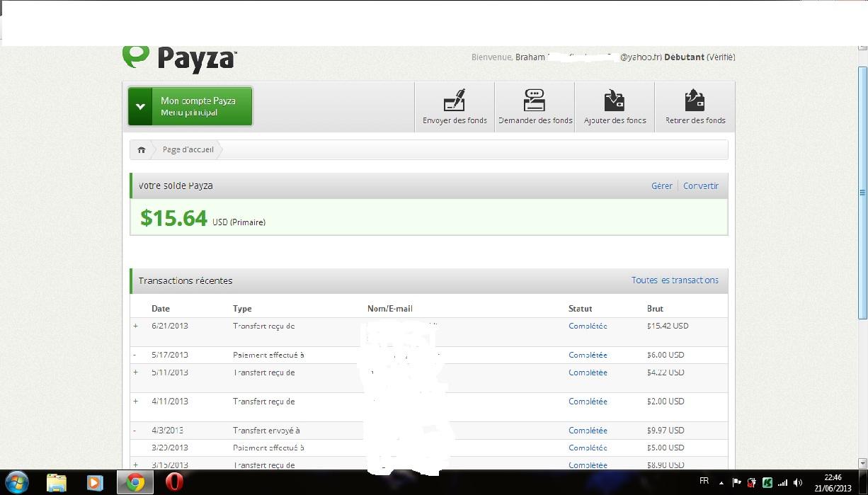Viewport: 868px width, 495px height.
Task: Click the $6.00 USD amount
Action: [x=666, y=355]
